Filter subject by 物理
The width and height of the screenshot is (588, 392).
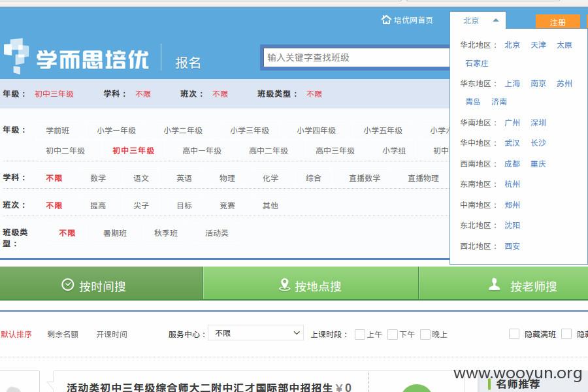pos(227,178)
